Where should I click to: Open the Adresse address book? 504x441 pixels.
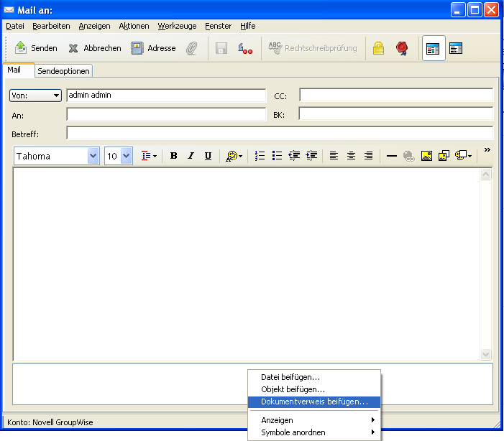pos(153,48)
